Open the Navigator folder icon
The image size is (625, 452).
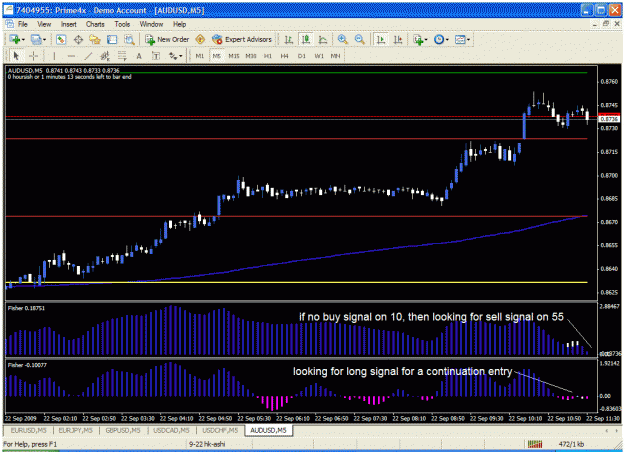tap(95, 39)
